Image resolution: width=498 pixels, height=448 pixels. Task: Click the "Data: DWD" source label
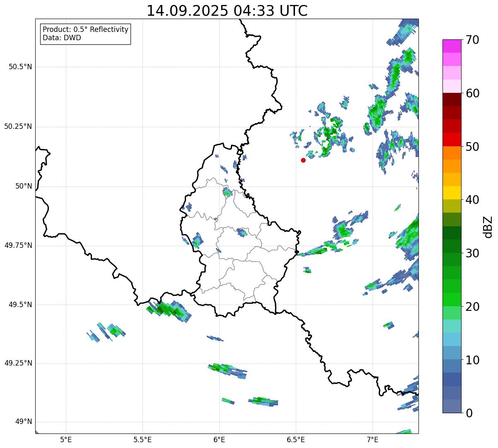[62, 38]
